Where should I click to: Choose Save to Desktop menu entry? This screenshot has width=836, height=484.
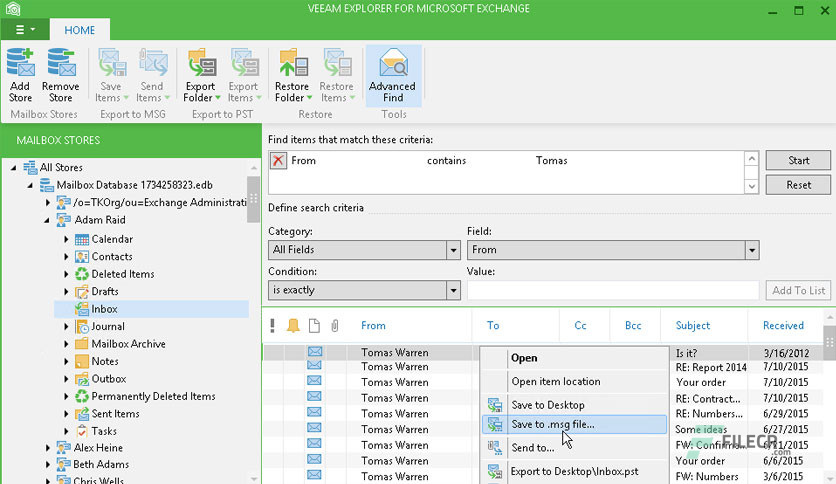tap(575, 405)
